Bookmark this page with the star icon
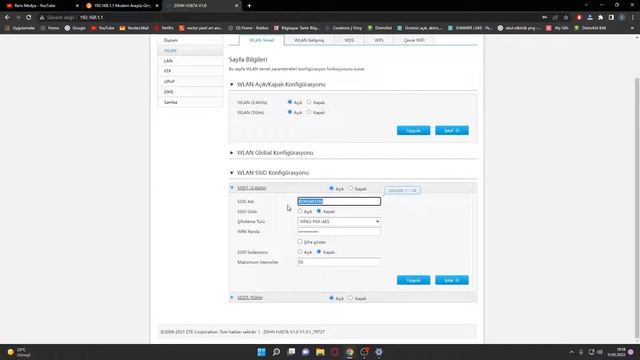The image size is (640, 360). click(566, 18)
